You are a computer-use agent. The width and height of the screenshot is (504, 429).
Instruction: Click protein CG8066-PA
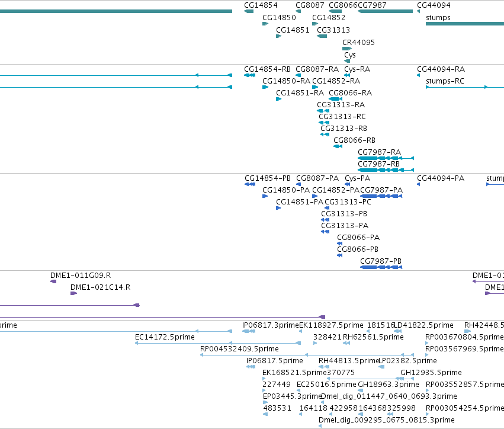(340, 244)
